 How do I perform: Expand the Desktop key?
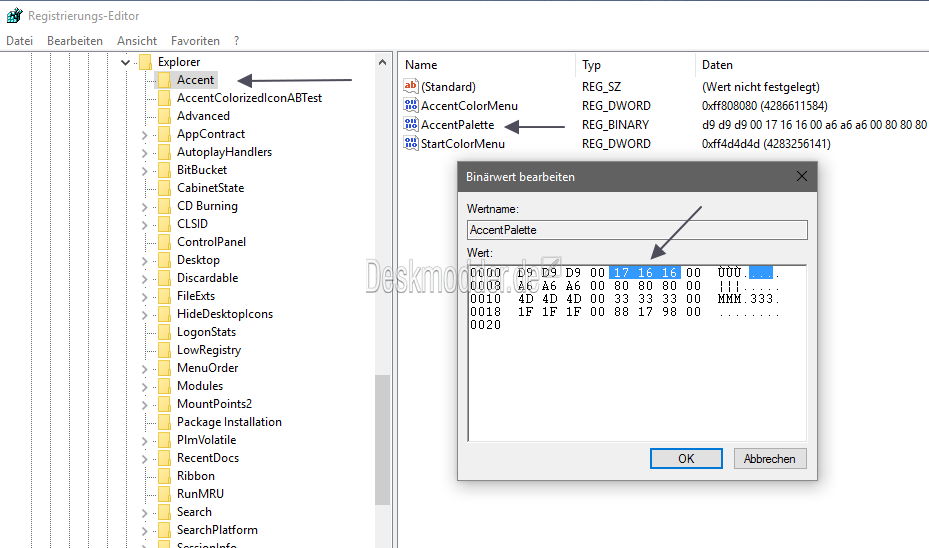click(x=145, y=261)
